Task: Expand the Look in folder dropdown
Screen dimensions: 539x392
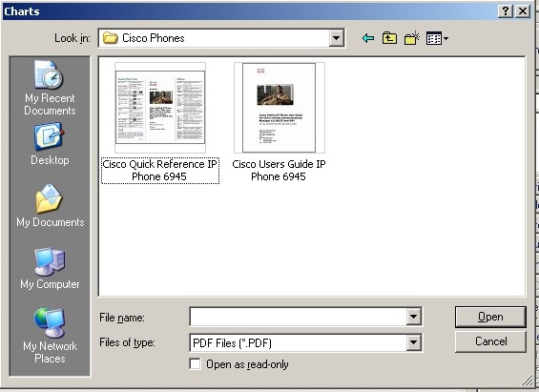Action: 337,38
